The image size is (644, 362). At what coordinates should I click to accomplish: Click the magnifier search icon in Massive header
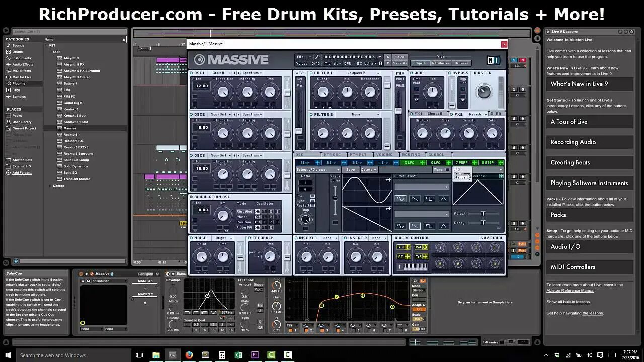coord(317,57)
